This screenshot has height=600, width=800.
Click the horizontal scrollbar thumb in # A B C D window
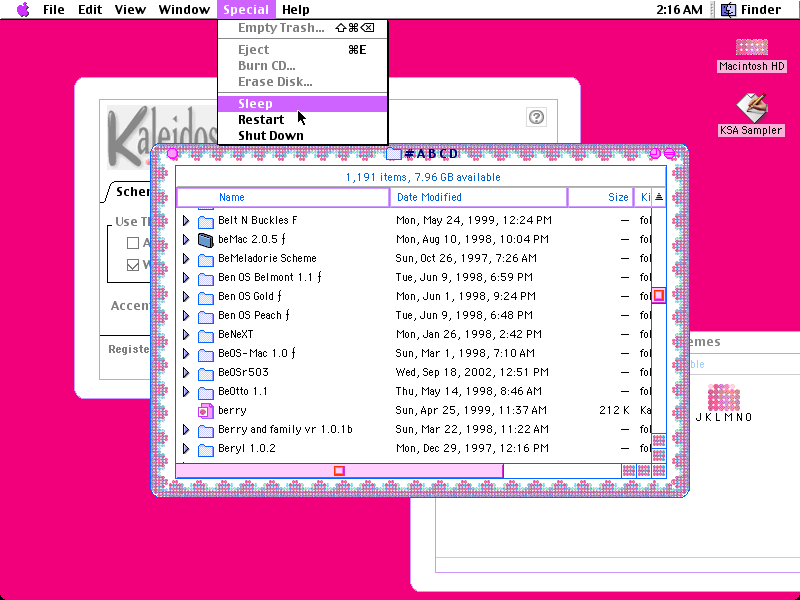pyautogui.click(x=339, y=471)
